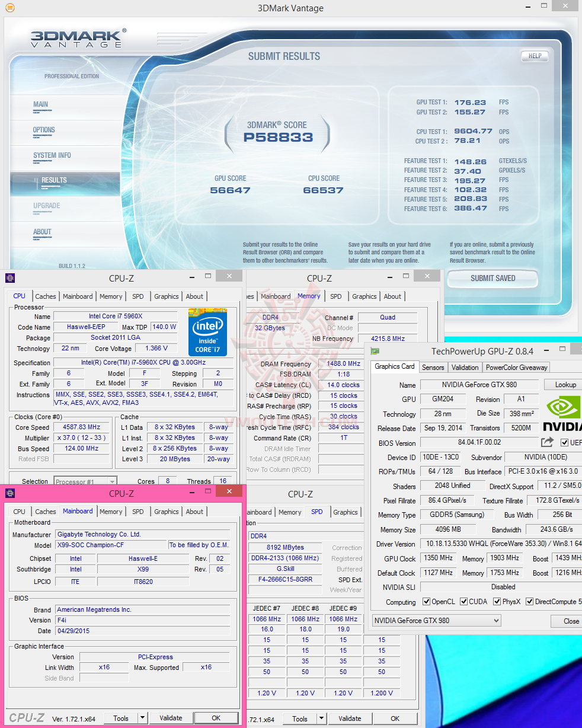This screenshot has width=582, height=728.
Task: Click OK in the pink CPU-Z window
Action: [x=216, y=718]
